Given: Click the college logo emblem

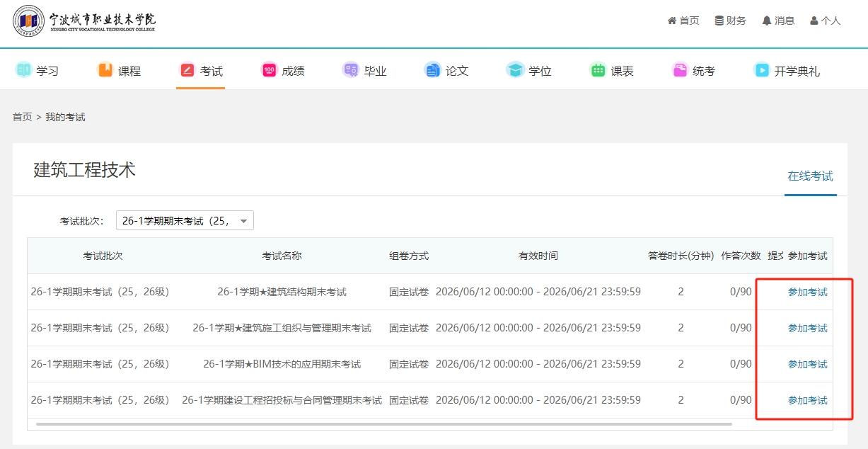Looking at the screenshot, I should pos(28,21).
